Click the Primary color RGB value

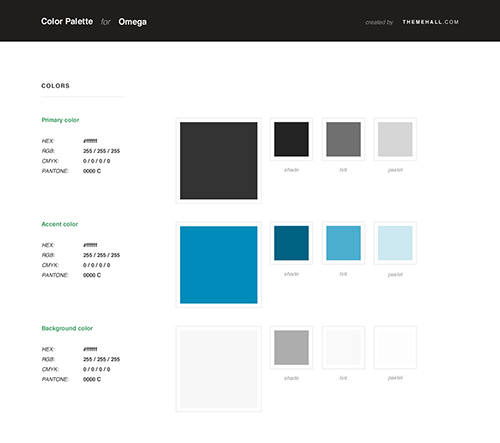pos(101,151)
